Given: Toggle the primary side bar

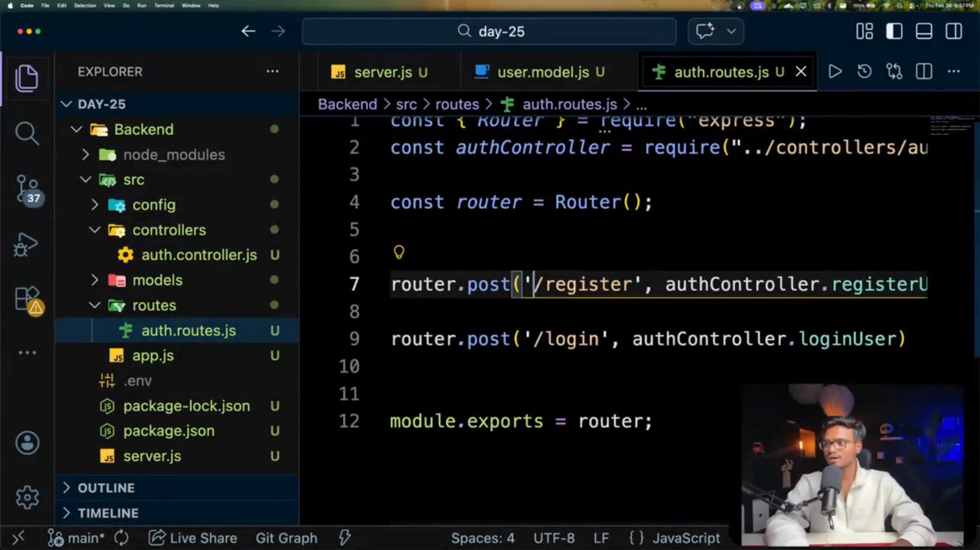Looking at the screenshot, I should point(894,32).
